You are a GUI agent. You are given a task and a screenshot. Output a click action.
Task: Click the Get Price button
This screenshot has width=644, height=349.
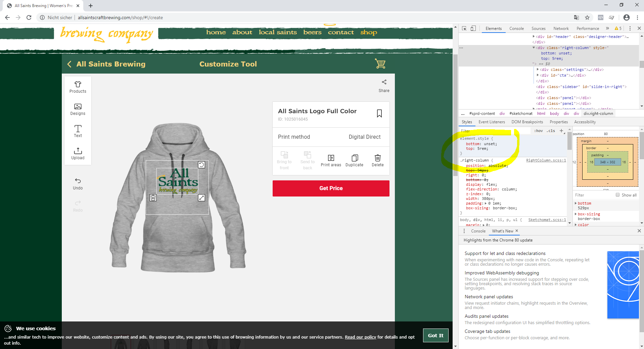[x=331, y=188]
